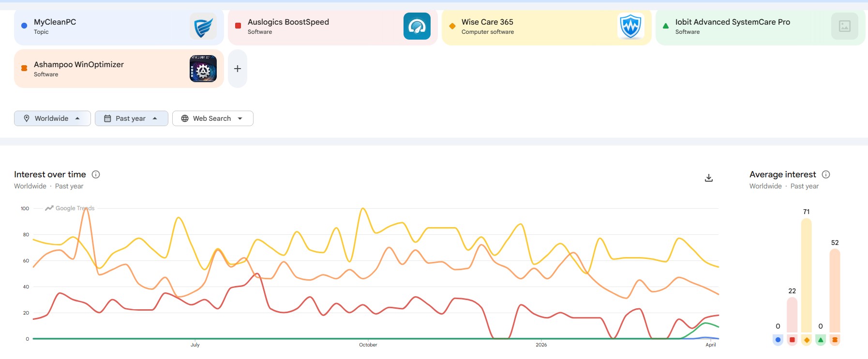Open Average interest info tooltip
This screenshot has height=359, width=868.
click(x=826, y=174)
